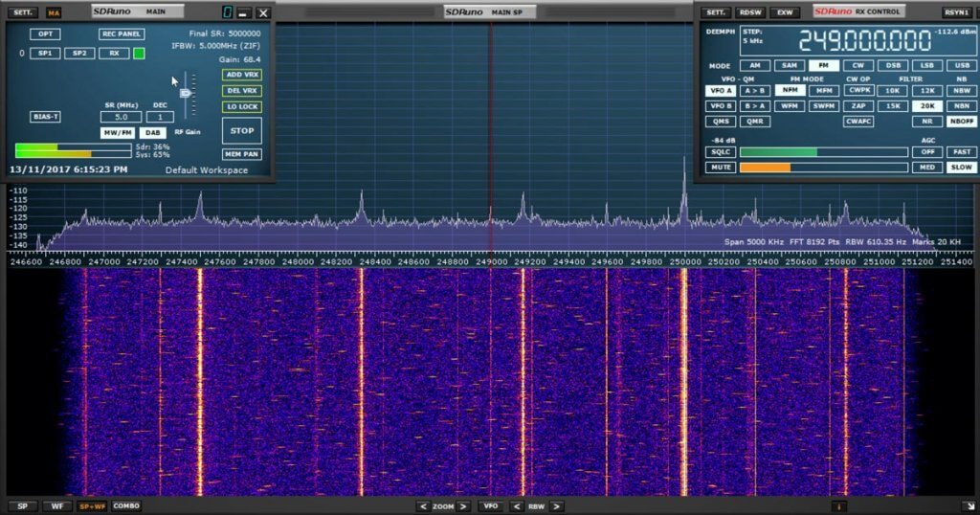Enable LO LOCK in the Main panel
The image size is (980, 515).
click(241, 106)
